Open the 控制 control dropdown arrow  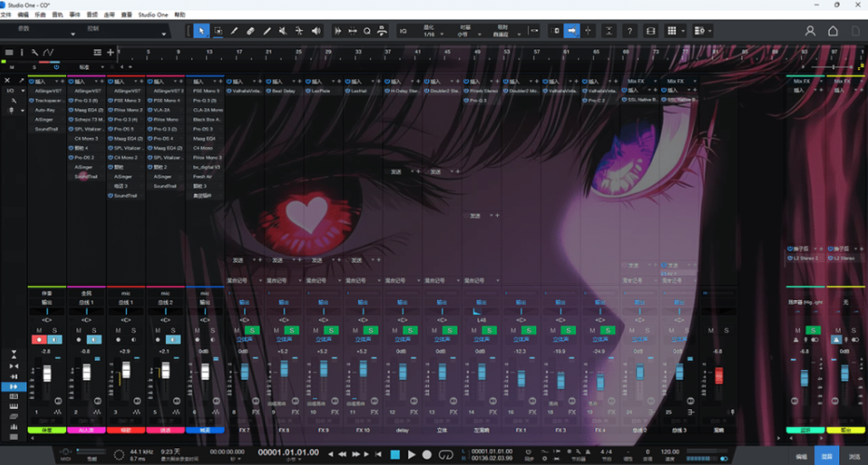pos(163,34)
